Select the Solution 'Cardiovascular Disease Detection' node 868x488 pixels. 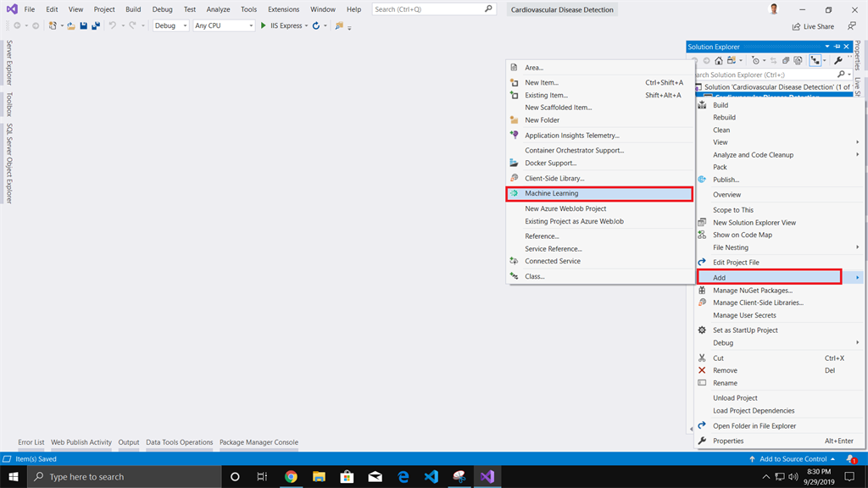pyautogui.click(x=775, y=87)
